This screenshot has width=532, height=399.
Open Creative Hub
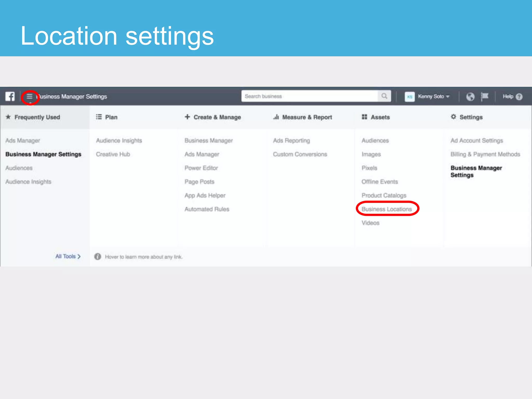pyautogui.click(x=113, y=154)
